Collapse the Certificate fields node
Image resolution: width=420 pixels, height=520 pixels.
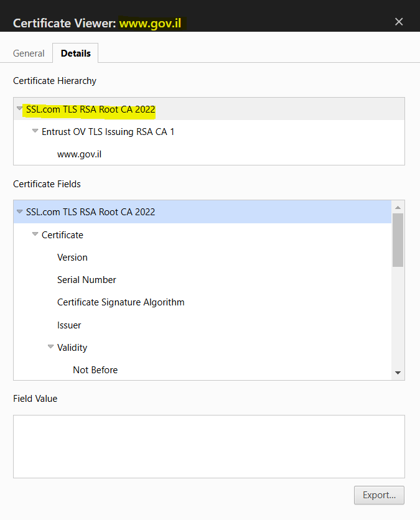click(35, 234)
